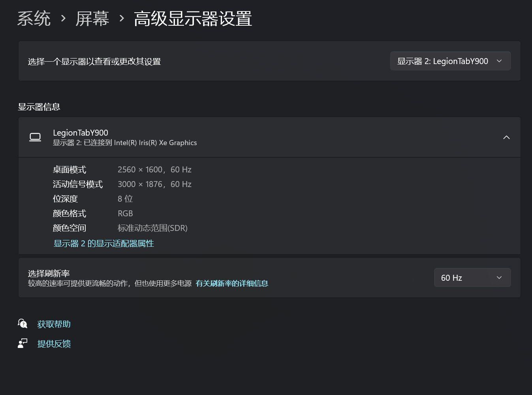Open the 获取帮助 link
This screenshot has height=395, width=532.
click(54, 324)
